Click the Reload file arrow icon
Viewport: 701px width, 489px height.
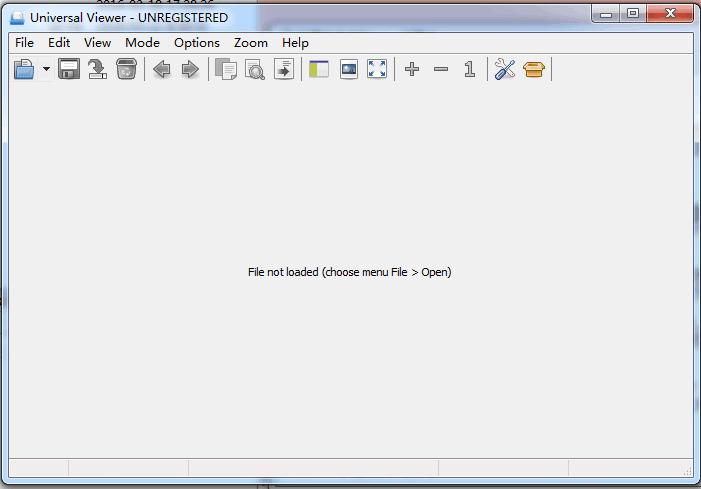[97, 69]
